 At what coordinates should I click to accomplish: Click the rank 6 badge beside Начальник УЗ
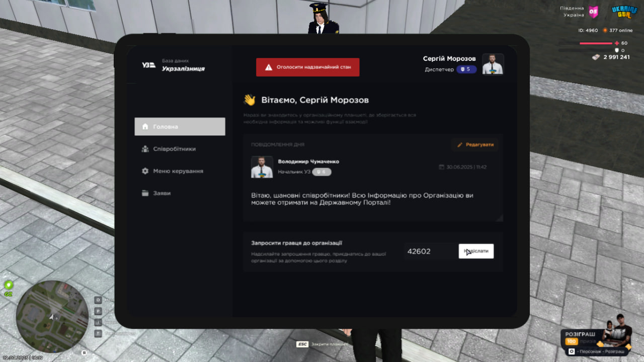click(322, 172)
